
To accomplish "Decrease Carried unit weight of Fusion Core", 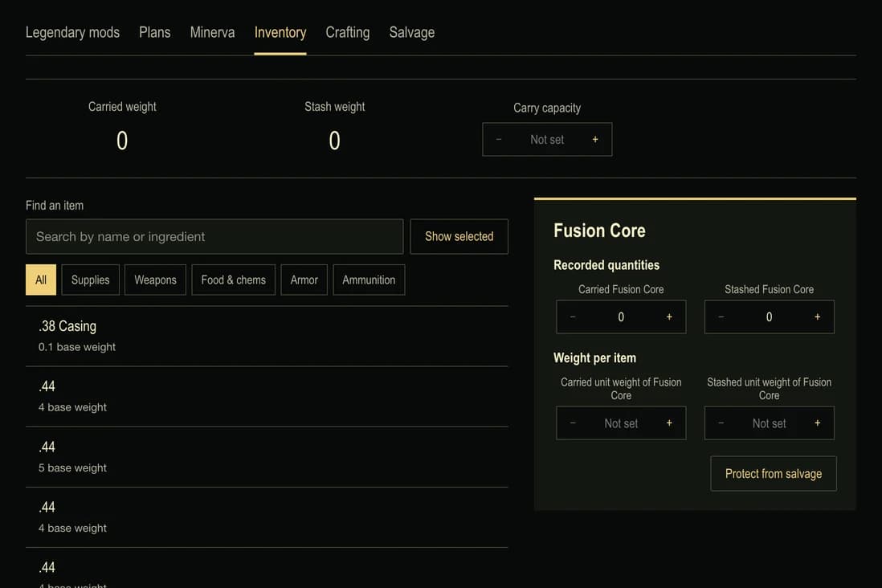I will 573,423.
